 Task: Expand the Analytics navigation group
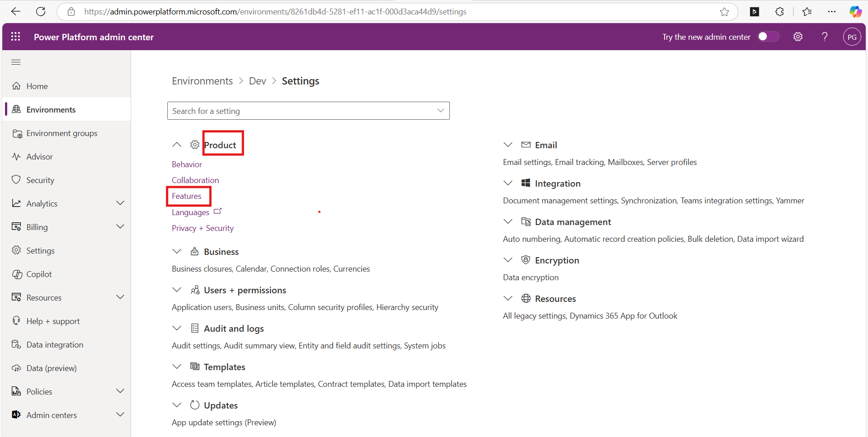(x=120, y=203)
